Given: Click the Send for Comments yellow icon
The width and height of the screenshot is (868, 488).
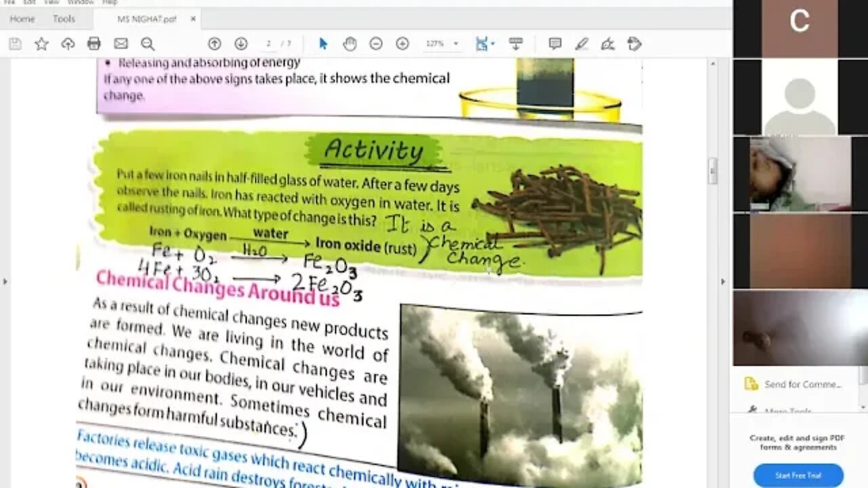Looking at the screenshot, I should click(751, 384).
